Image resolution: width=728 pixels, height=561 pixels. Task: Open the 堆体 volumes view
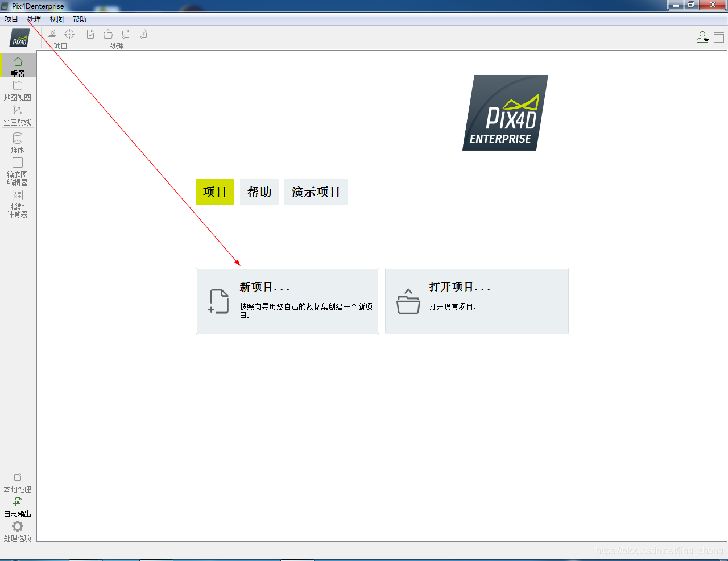point(18,143)
